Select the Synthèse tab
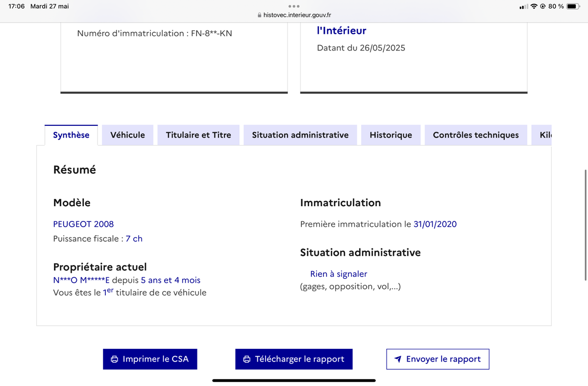588x386 pixels. point(71,135)
